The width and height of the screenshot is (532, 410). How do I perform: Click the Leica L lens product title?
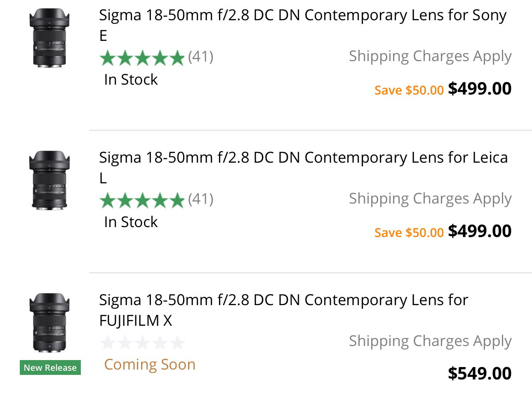click(x=304, y=168)
